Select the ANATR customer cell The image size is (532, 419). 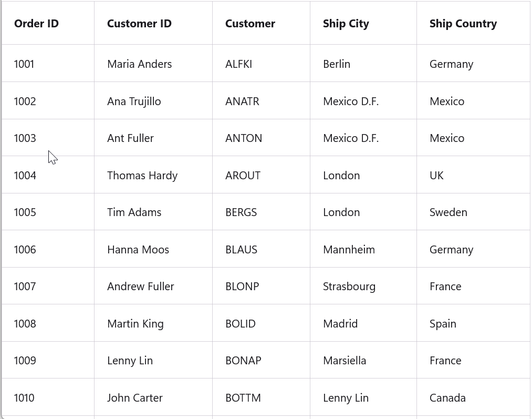coord(242,101)
